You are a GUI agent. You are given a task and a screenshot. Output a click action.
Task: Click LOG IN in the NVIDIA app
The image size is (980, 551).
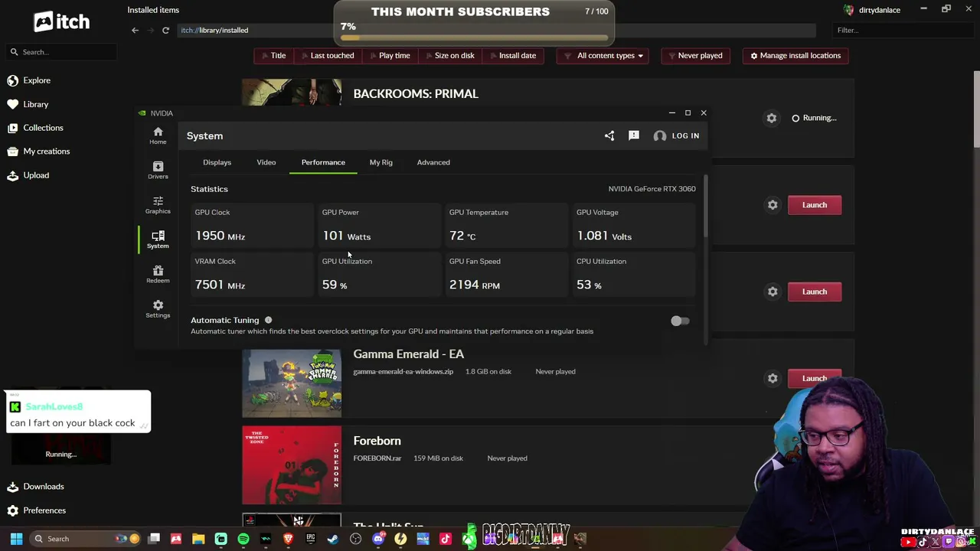point(677,135)
